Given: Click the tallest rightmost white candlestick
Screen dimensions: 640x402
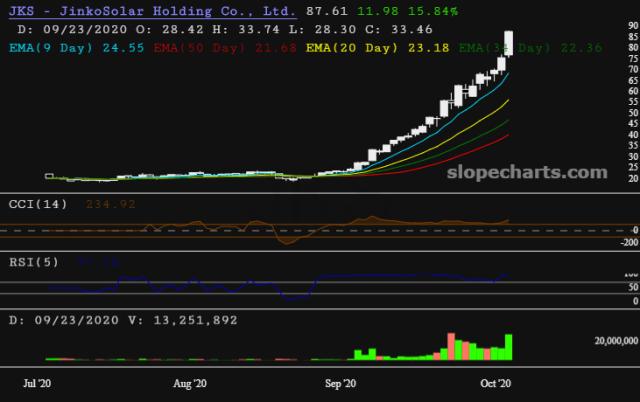Looking at the screenshot, I should coord(510,43).
